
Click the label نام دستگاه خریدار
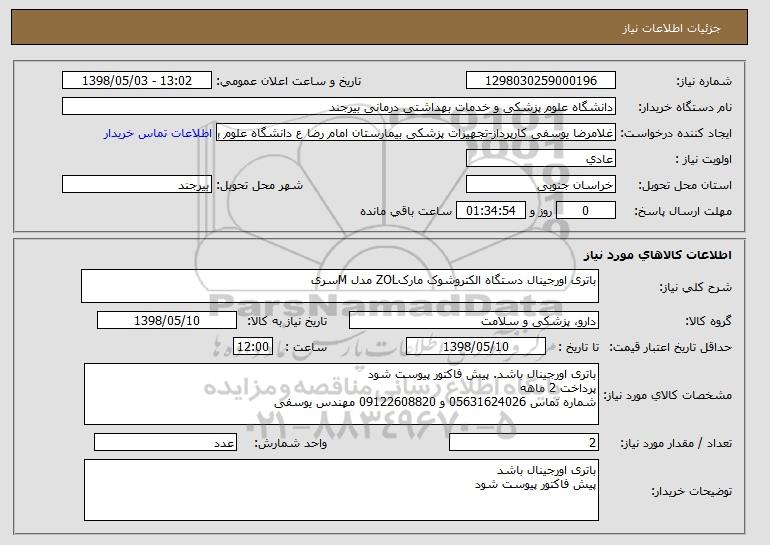[685, 108]
